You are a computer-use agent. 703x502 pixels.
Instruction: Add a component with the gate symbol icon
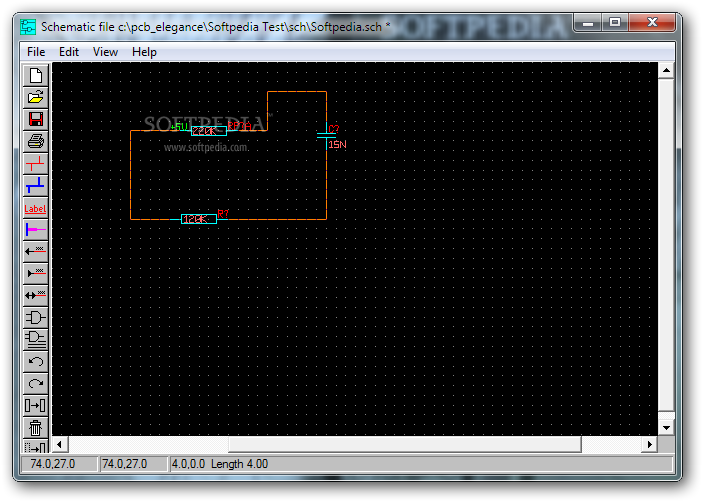tap(35, 317)
